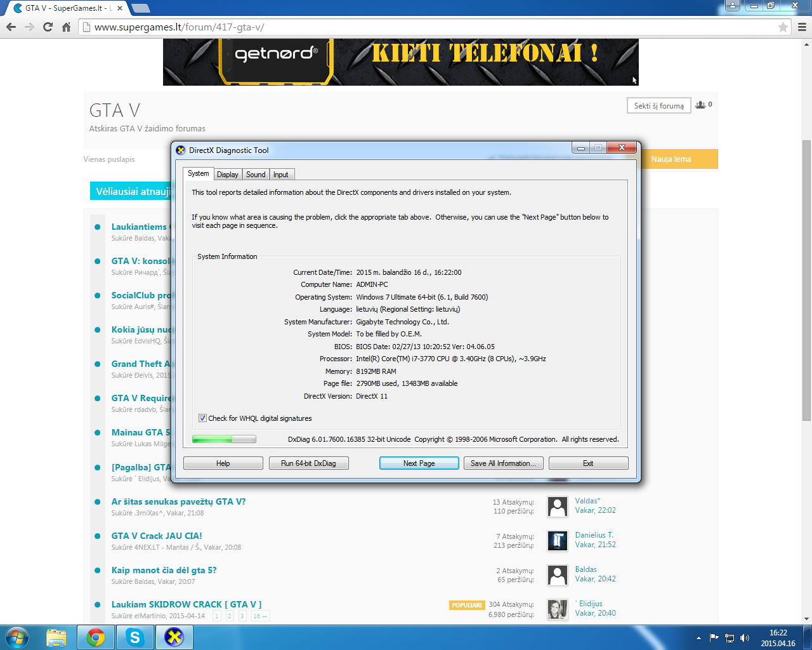Screen dimensions: 812x650
Task: Bookmark this page with the star
Action: [x=783, y=27]
